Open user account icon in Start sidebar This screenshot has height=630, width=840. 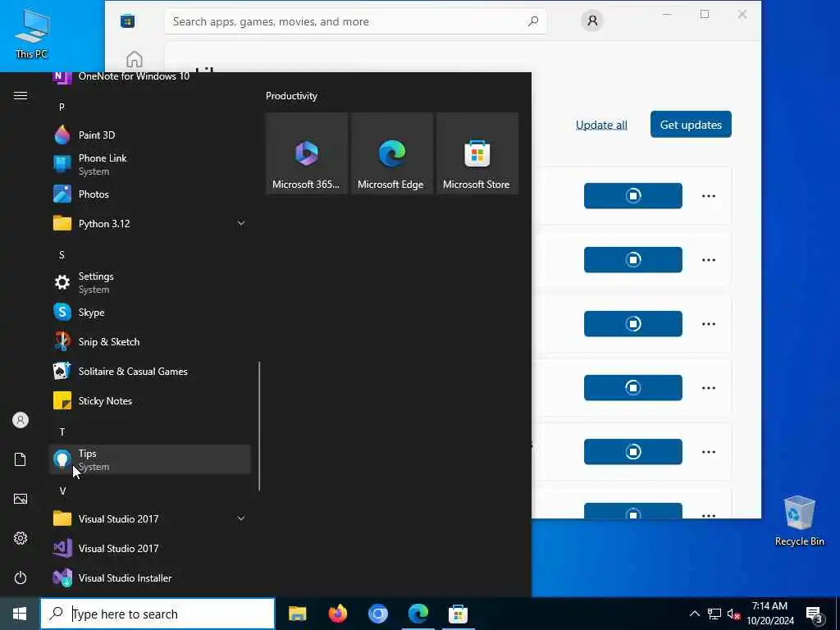pos(21,420)
